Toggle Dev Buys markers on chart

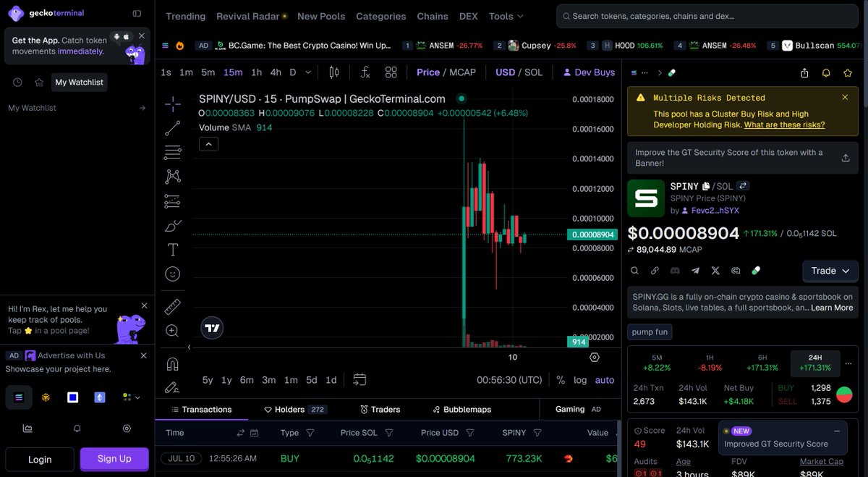(589, 72)
